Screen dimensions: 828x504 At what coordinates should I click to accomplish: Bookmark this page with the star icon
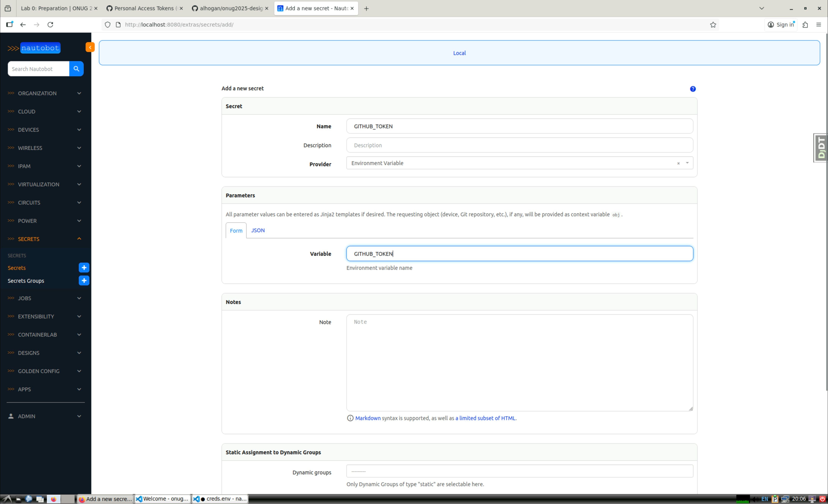(x=713, y=24)
